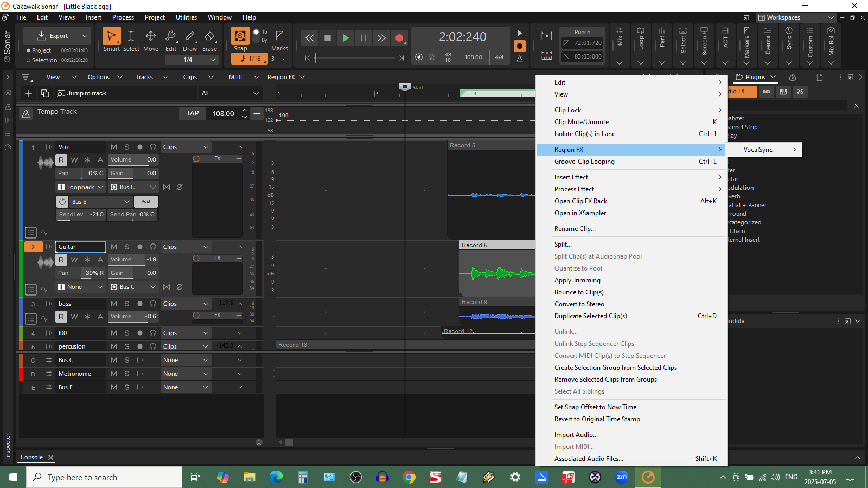The image size is (868, 488).
Task: Adjust the Vox SendLevl slider
Action: coord(81,214)
